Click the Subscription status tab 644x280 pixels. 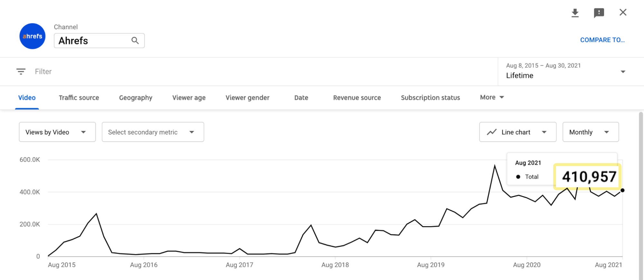[x=430, y=98]
